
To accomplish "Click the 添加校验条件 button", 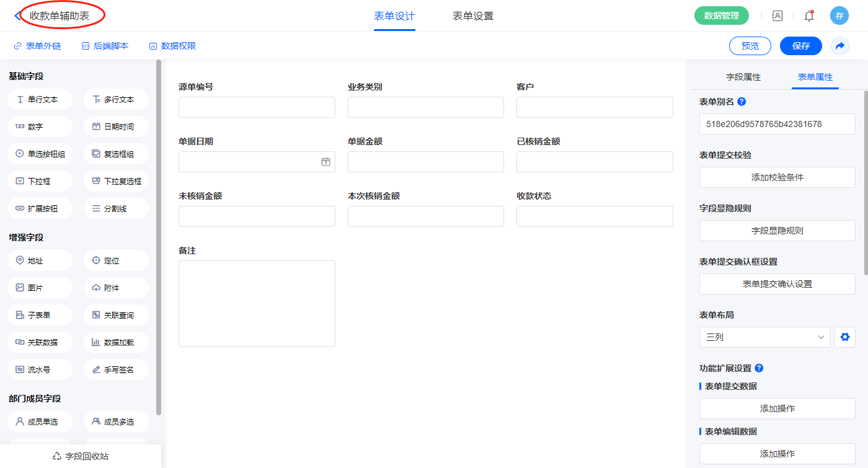I will (x=777, y=177).
